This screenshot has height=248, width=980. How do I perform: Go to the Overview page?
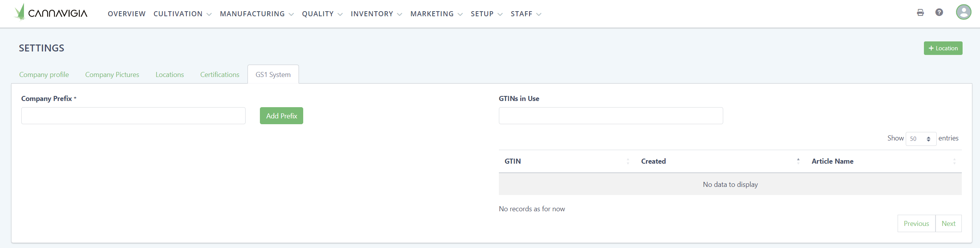(x=126, y=14)
